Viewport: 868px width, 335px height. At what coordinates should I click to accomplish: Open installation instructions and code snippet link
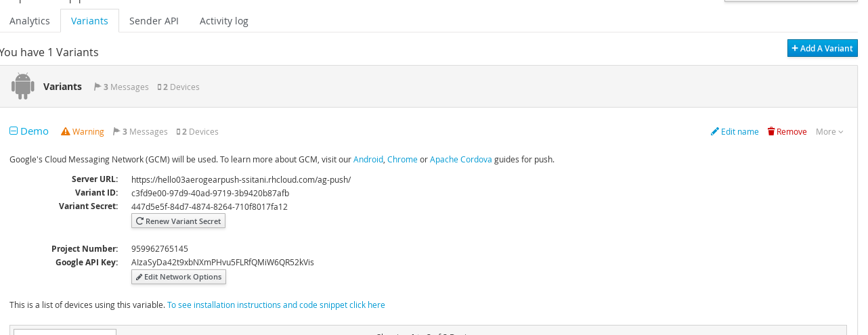(x=276, y=305)
